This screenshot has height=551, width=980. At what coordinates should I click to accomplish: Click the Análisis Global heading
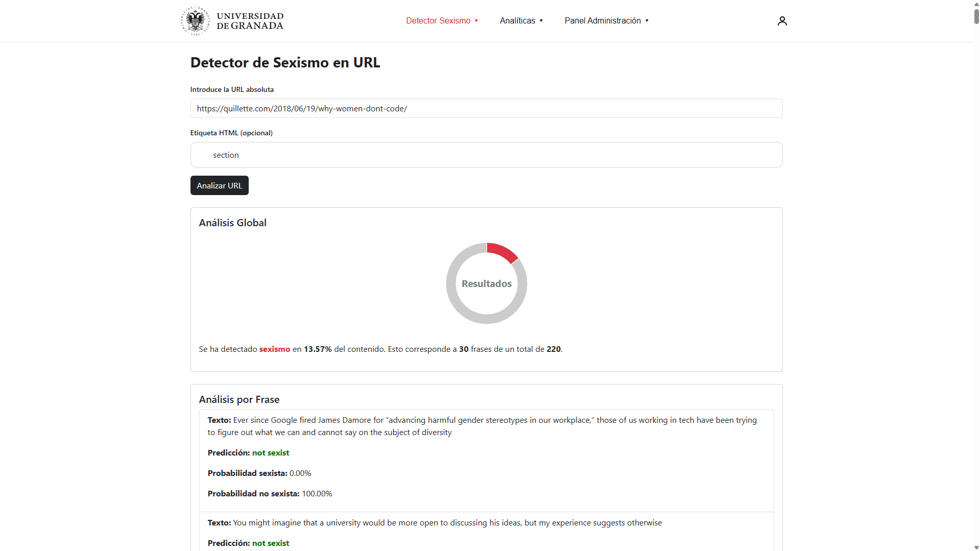(x=233, y=223)
